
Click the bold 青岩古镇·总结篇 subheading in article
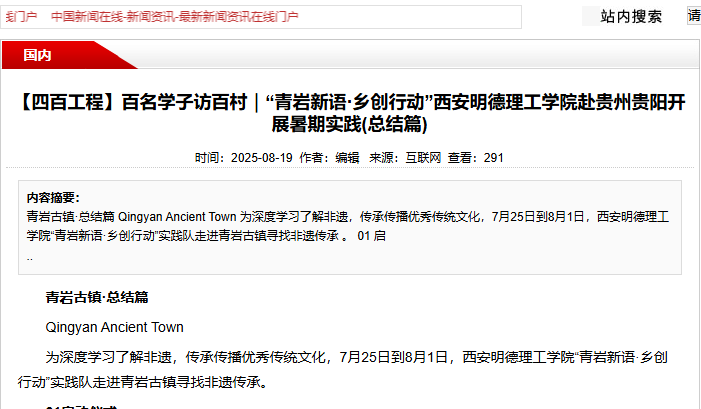(x=97, y=297)
